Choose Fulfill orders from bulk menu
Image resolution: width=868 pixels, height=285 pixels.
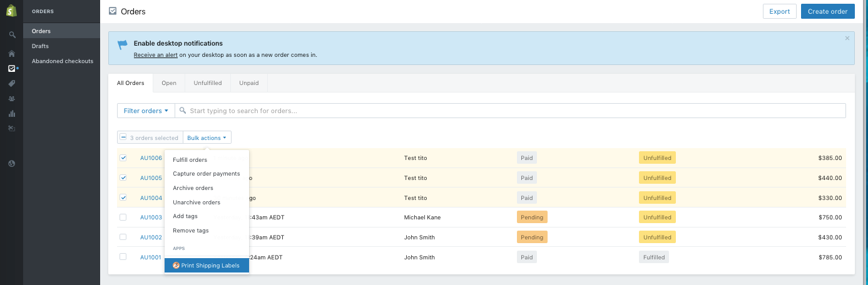207,160
